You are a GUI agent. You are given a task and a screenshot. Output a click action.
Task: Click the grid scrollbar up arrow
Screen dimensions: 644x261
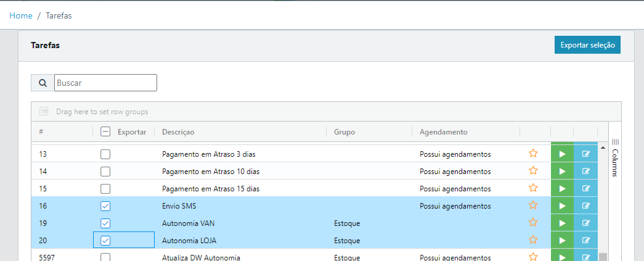coord(603,147)
